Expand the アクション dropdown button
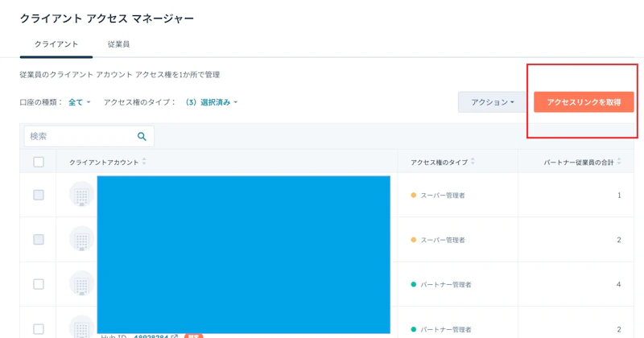The width and height of the screenshot is (644, 338). pyautogui.click(x=493, y=102)
